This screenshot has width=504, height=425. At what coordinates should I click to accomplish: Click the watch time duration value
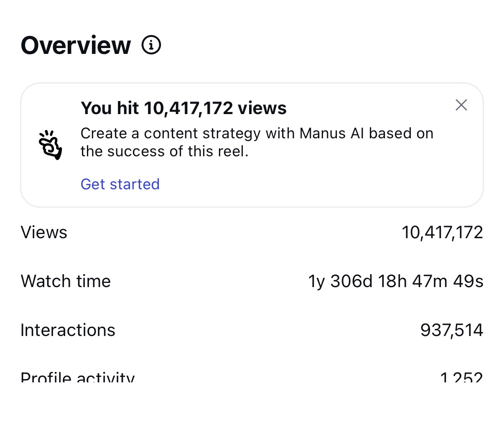point(396,281)
